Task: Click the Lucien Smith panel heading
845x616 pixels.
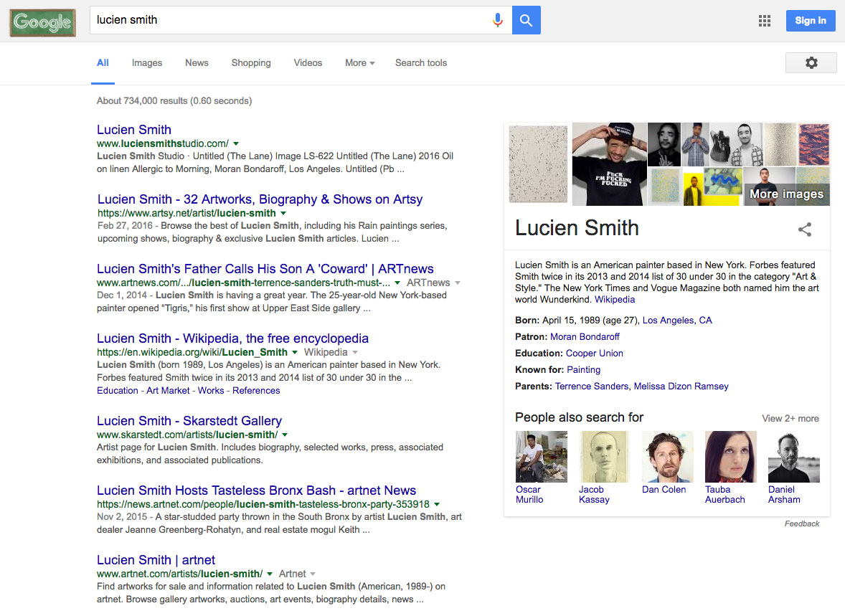Action: 577,228
